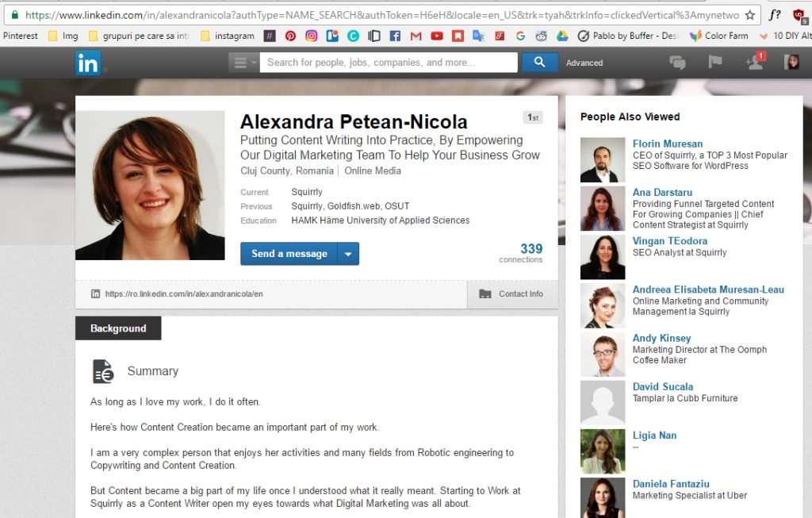Open the grupuri pe care sa int folder
This screenshot has height=518, width=812.
point(139,36)
